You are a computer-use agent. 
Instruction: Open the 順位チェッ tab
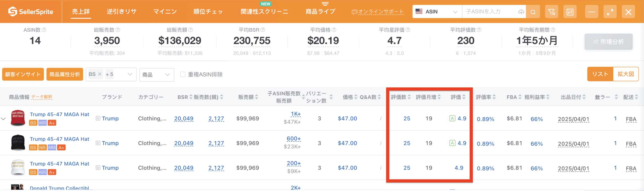208,12
